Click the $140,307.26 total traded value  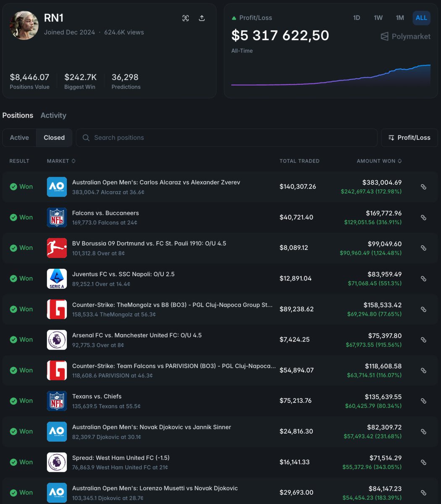coord(298,186)
